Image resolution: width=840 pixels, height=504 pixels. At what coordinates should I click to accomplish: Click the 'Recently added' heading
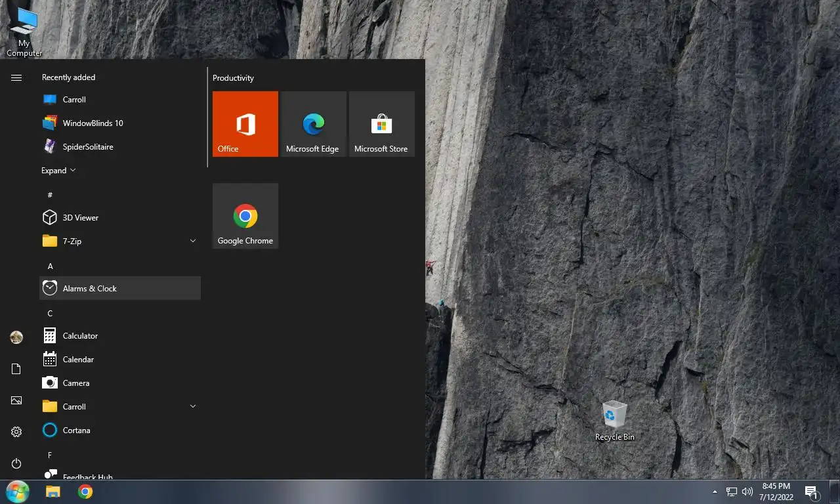point(68,77)
